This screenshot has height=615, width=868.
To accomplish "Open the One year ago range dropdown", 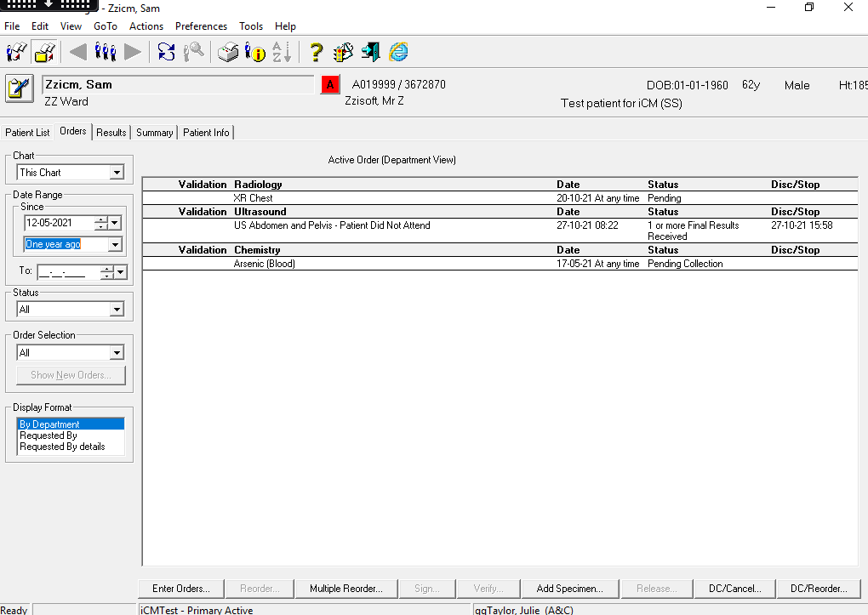I will pyautogui.click(x=115, y=244).
